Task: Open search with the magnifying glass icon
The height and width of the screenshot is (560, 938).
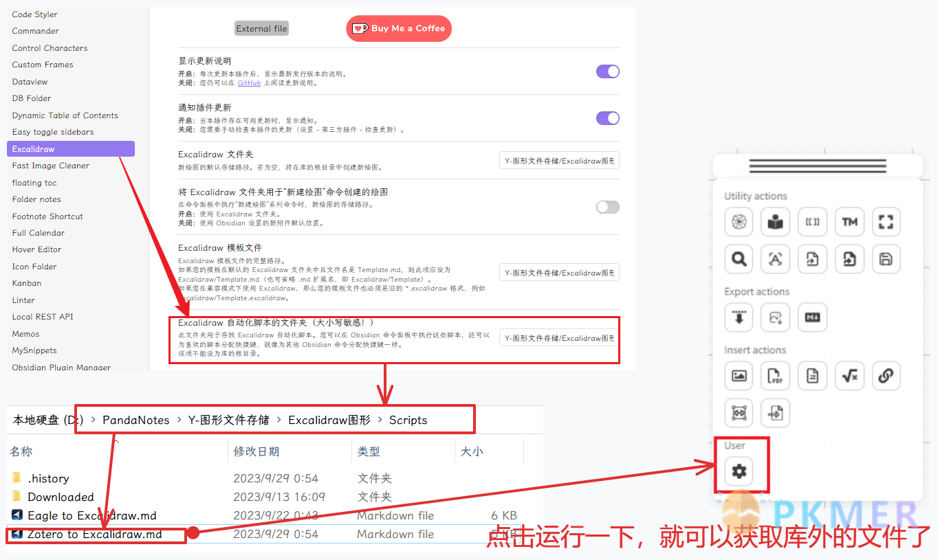Action: click(739, 259)
